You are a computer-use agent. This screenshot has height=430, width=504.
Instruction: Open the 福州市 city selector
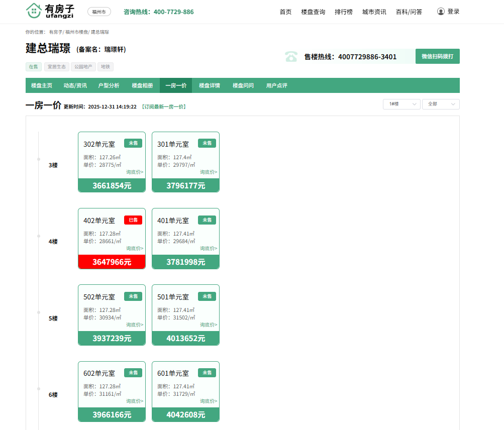tap(99, 12)
